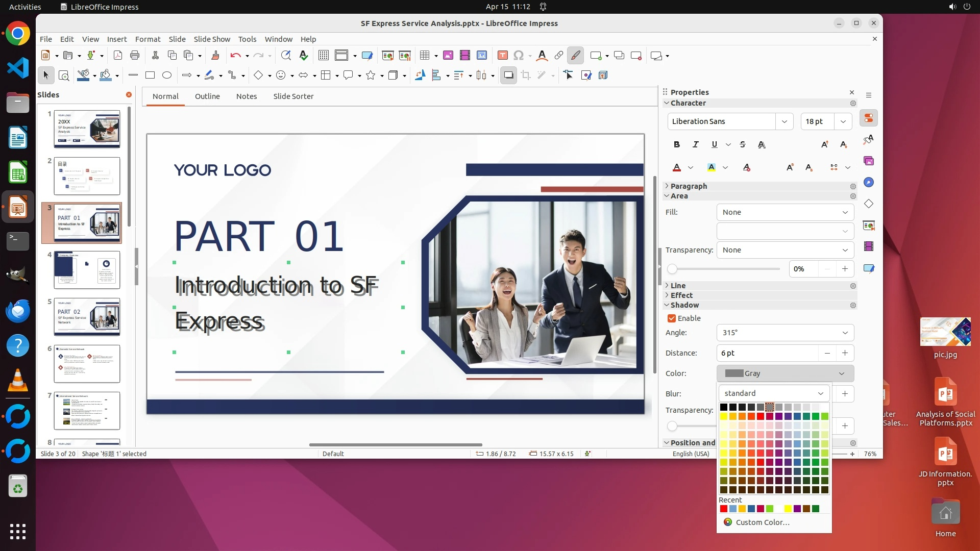980x551 pixels.
Task: Open the Liberation Sans font dropdown
Action: click(x=784, y=121)
